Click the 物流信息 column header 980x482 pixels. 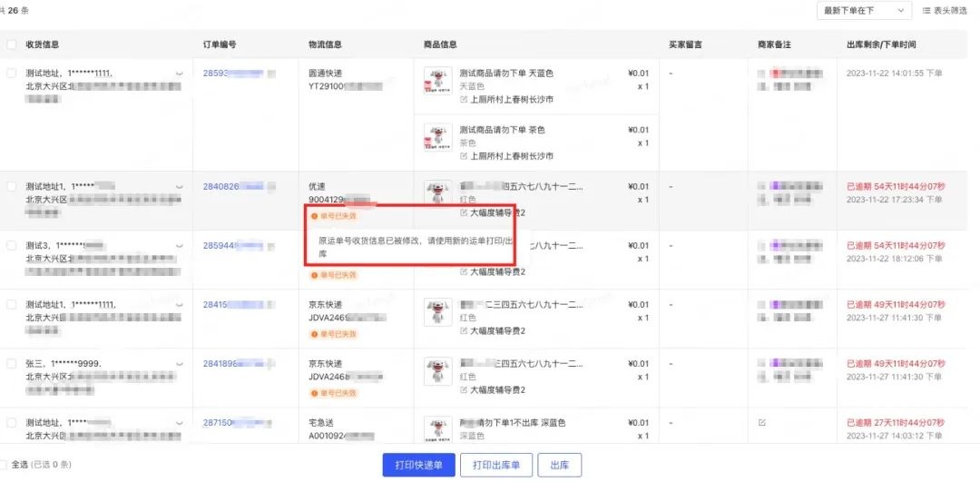point(325,45)
